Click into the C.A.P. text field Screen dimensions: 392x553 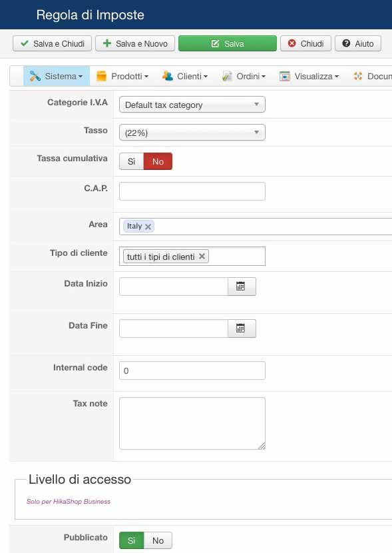point(192,191)
